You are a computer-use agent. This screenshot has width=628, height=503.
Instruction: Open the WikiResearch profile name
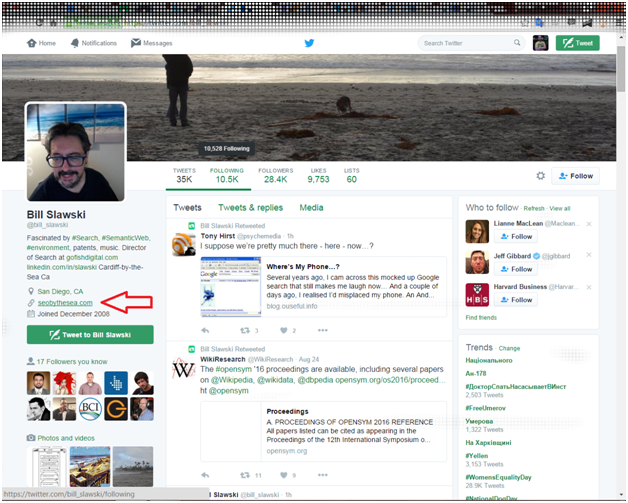pyautogui.click(x=223, y=359)
